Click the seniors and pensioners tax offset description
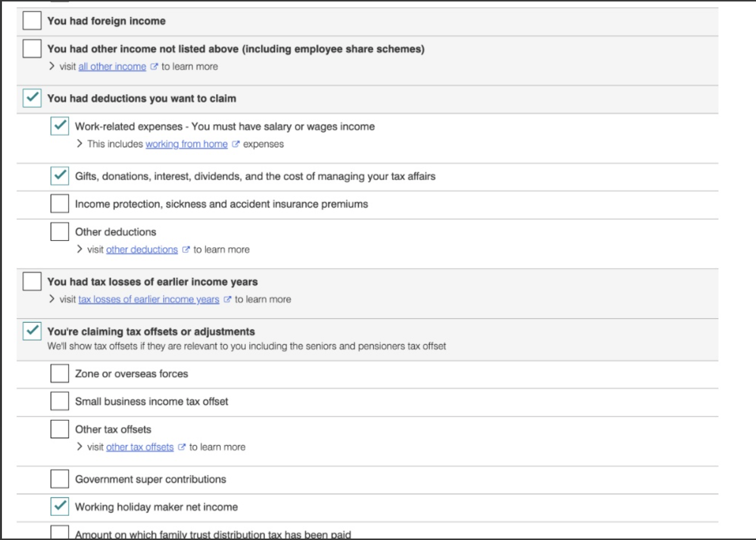The image size is (756, 540). tap(246, 346)
